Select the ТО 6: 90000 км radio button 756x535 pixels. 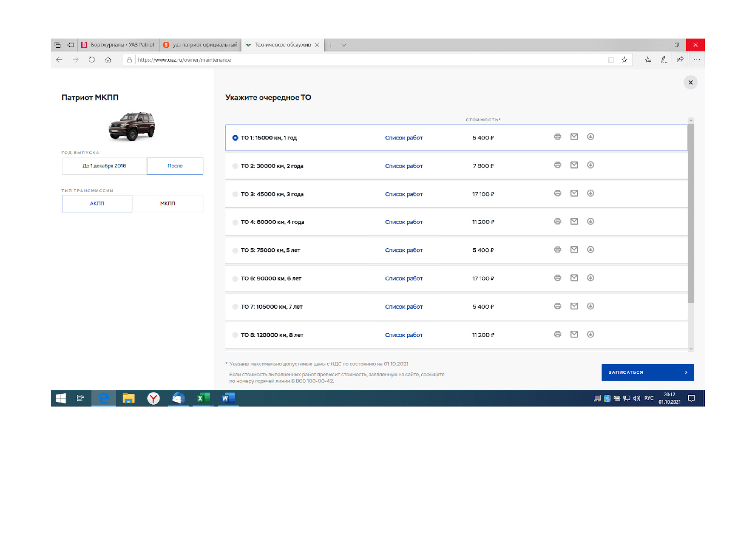[235, 279]
